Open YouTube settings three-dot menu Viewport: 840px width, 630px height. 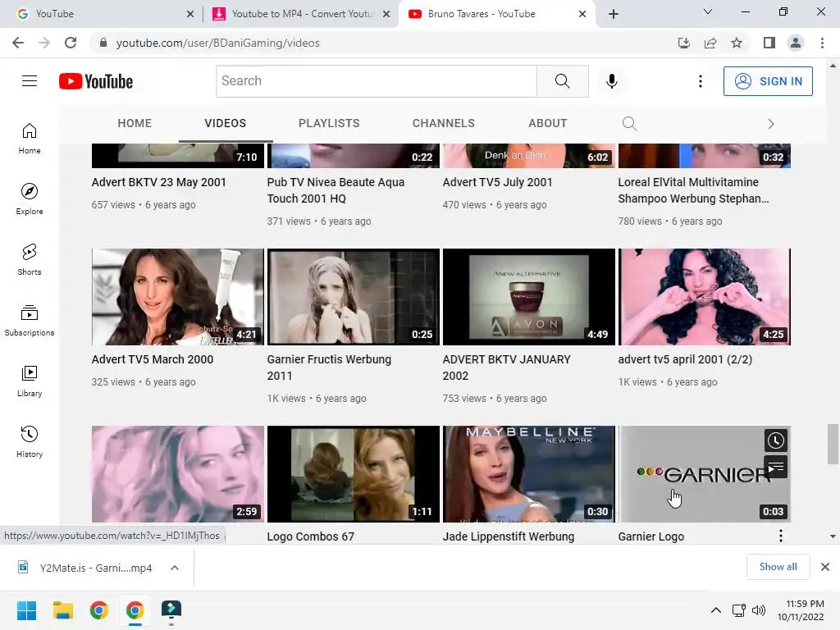tap(701, 81)
